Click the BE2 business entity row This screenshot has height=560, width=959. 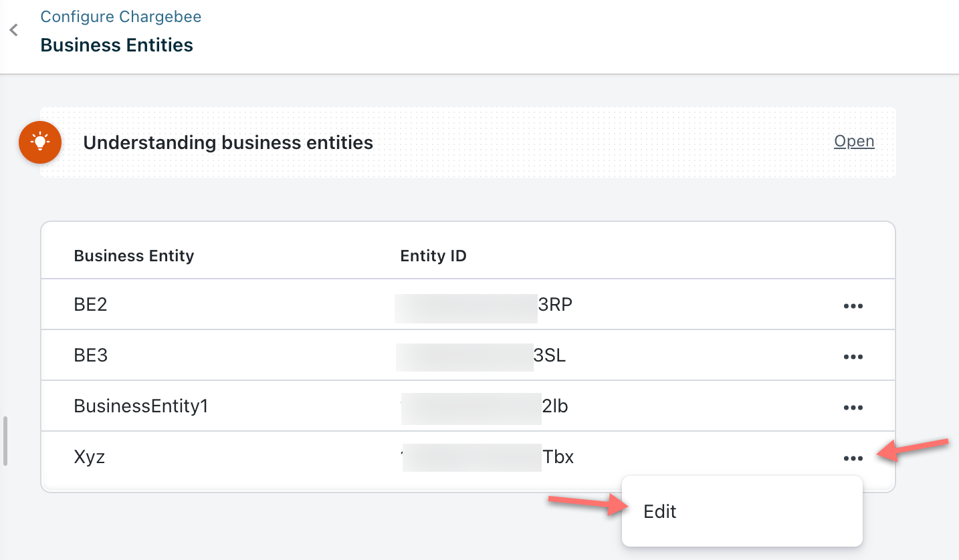(x=91, y=305)
